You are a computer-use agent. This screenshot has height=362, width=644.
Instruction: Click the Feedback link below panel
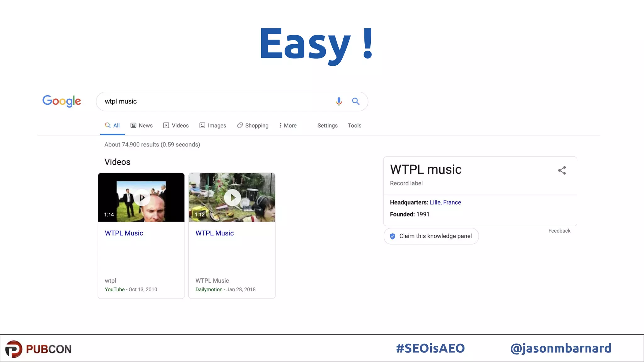coord(559,231)
